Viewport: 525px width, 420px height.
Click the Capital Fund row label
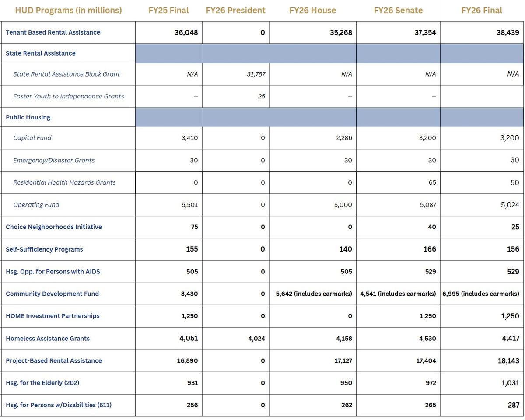click(x=32, y=138)
